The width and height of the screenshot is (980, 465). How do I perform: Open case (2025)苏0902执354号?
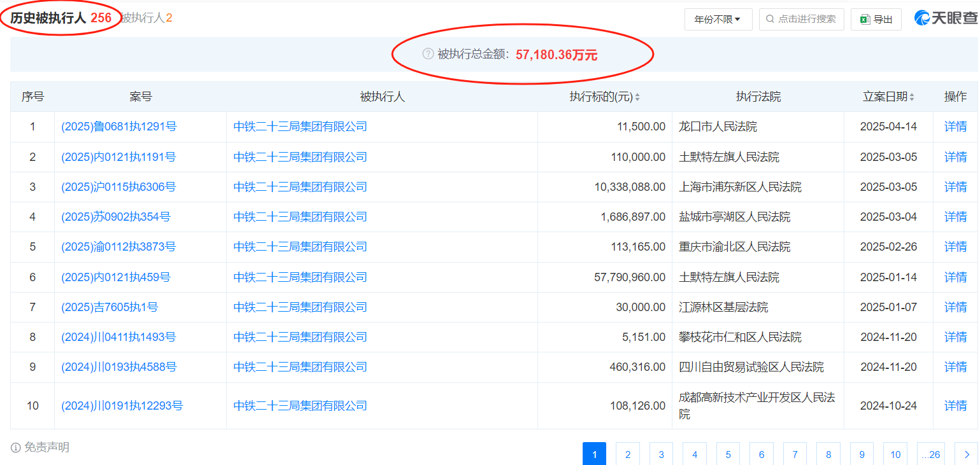(116, 216)
